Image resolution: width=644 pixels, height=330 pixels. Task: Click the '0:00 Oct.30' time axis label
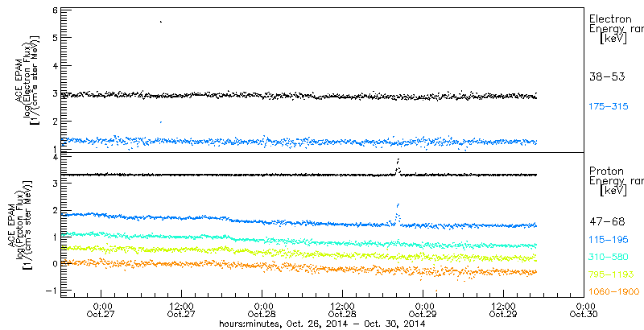[584, 310]
